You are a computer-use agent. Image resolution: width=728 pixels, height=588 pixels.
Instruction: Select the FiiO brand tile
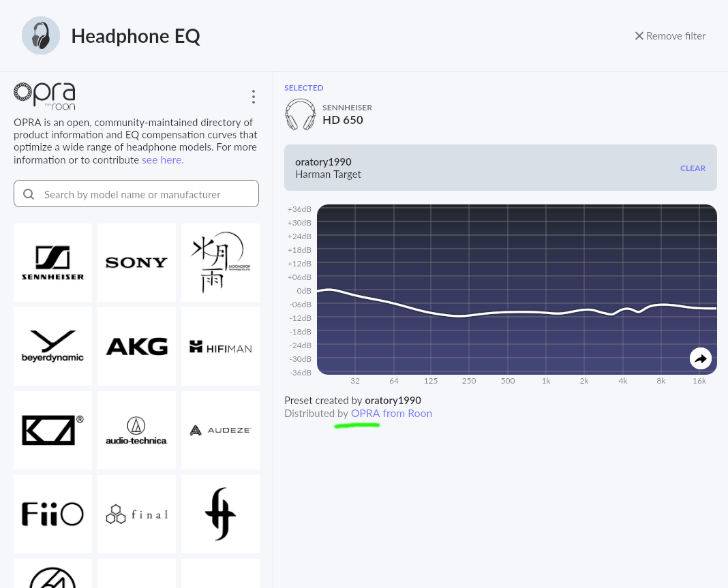coord(52,514)
